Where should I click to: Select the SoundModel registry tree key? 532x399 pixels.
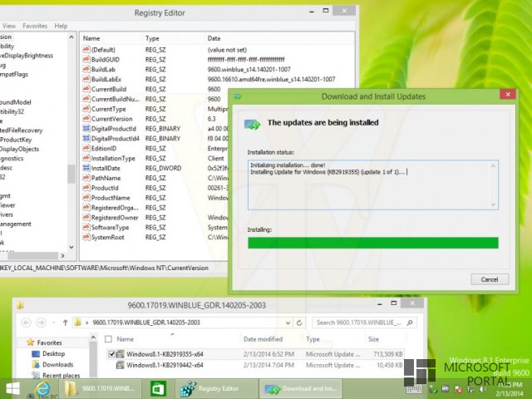pyautogui.click(x=15, y=102)
